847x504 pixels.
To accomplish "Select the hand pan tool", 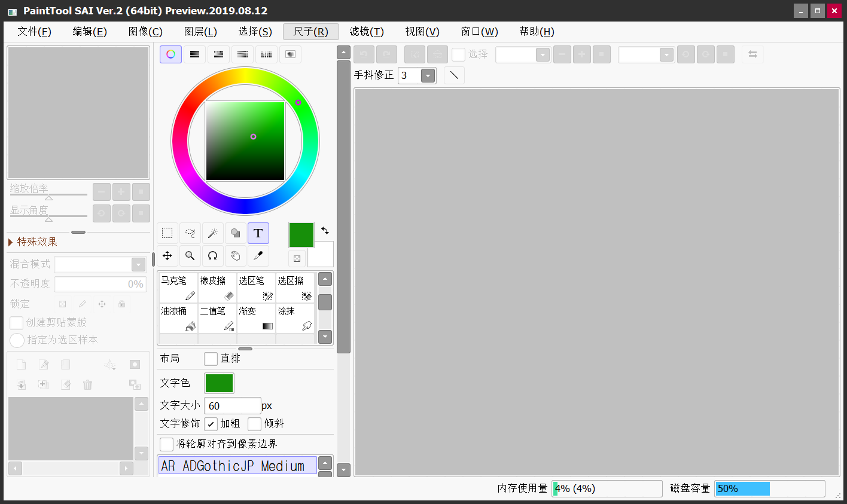I will [x=236, y=256].
